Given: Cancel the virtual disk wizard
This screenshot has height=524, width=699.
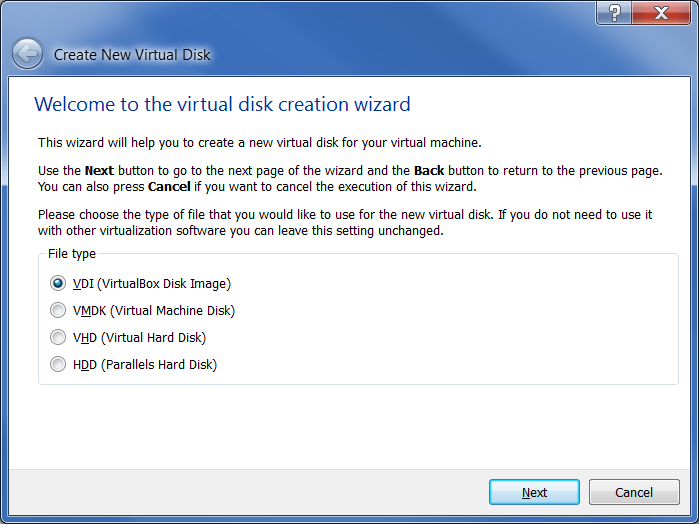Looking at the screenshot, I should pyautogui.click(x=634, y=492).
